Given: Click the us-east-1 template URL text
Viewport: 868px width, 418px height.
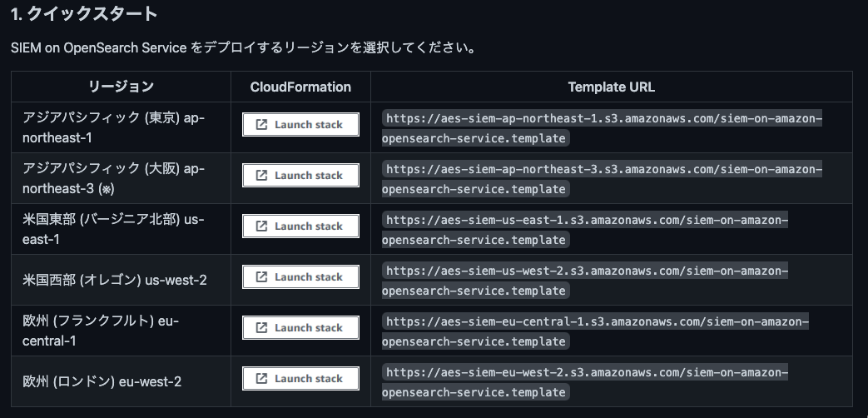Looking at the screenshot, I should pos(585,230).
